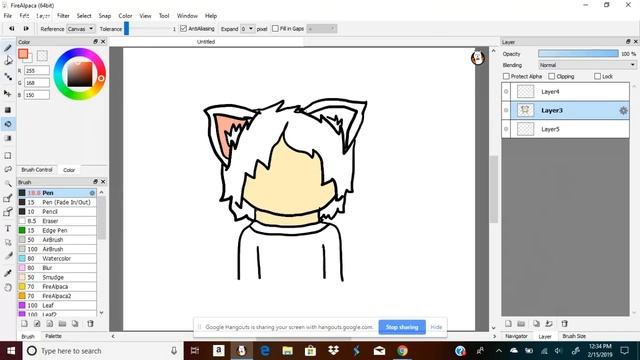Image resolution: width=640 pixels, height=360 pixels.
Task: Add brush folder in Brush panel
Action: (x=62, y=324)
